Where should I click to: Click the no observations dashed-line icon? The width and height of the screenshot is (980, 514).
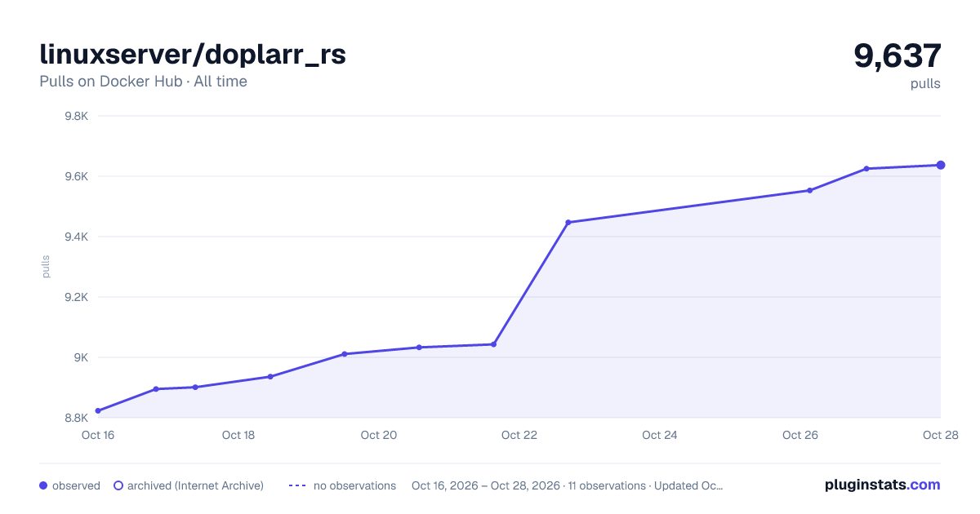click(297, 485)
